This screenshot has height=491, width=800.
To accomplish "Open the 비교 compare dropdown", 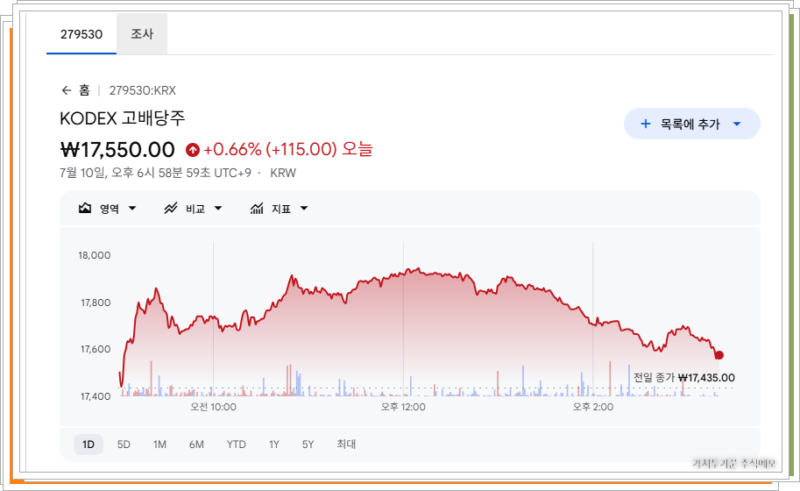I will click(218, 208).
